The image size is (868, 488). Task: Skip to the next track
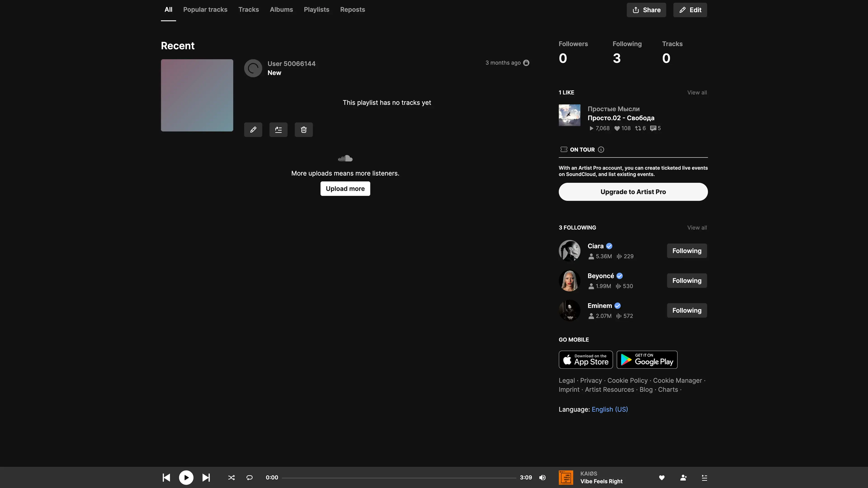coord(206,478)
